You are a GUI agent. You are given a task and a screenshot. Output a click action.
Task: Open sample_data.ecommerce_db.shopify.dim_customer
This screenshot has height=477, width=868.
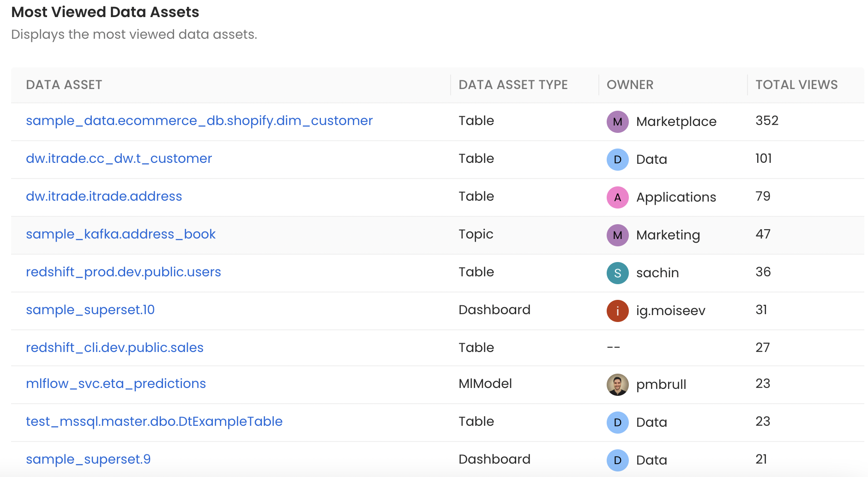199,121
